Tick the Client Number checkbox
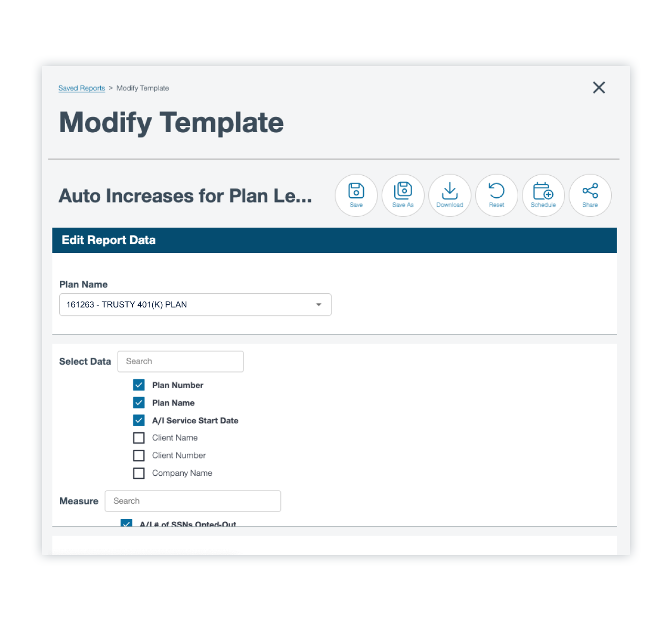Screen dimensions: 672x639 139,455
